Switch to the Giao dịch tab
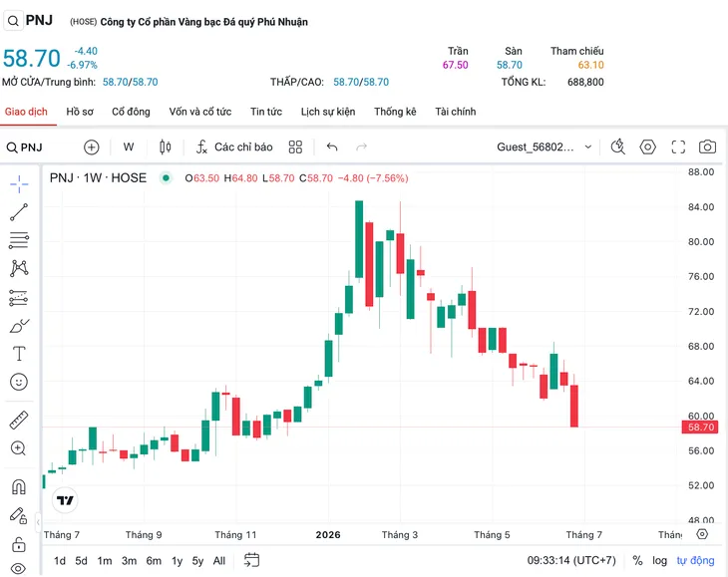Image resolution: width=728 pixels, height=577 pixels. (x=26, y=112)
